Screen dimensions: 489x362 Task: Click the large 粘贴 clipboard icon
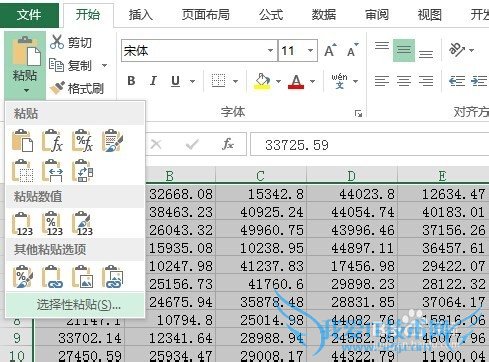click(x=26, y=51)
